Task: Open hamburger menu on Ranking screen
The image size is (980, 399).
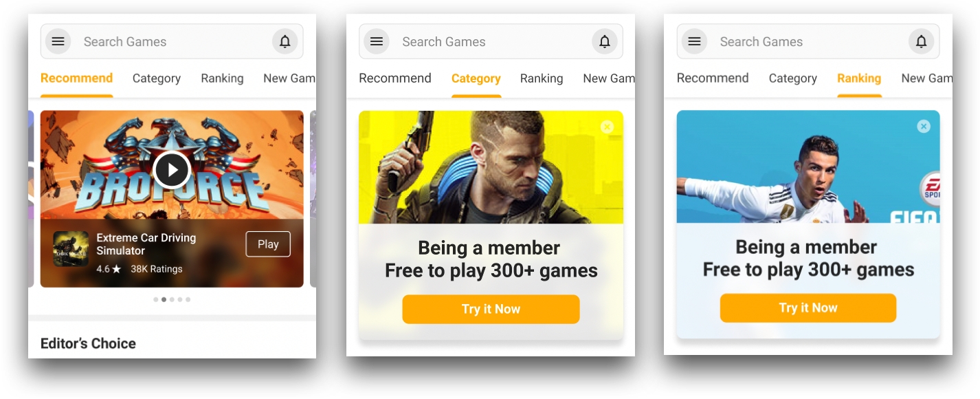Action: 694,41
